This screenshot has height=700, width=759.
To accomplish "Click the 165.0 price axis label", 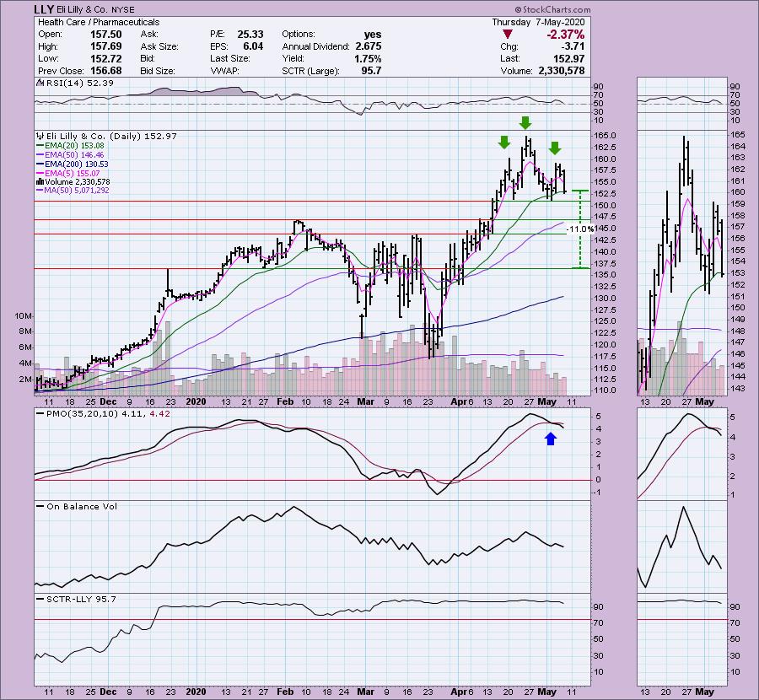I will click(x=606, y=136).
